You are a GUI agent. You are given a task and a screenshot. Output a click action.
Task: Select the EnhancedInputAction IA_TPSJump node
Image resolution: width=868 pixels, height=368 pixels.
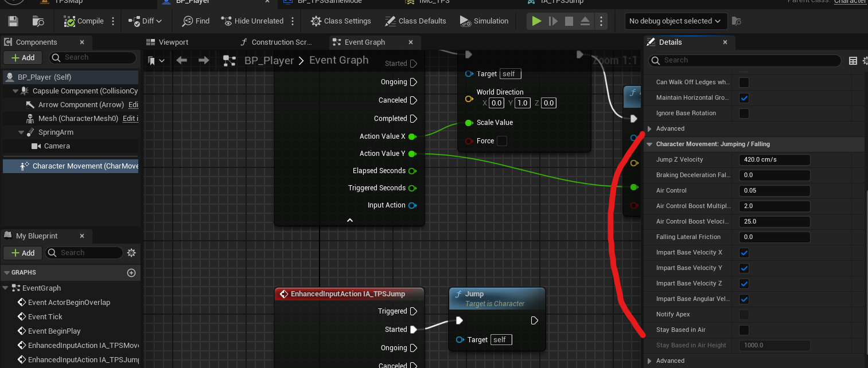(x=349, y=294)
